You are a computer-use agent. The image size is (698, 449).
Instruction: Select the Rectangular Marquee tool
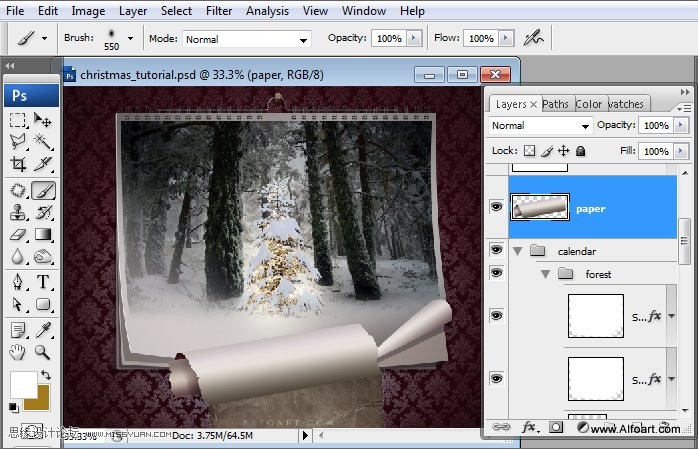click(18, 120)
